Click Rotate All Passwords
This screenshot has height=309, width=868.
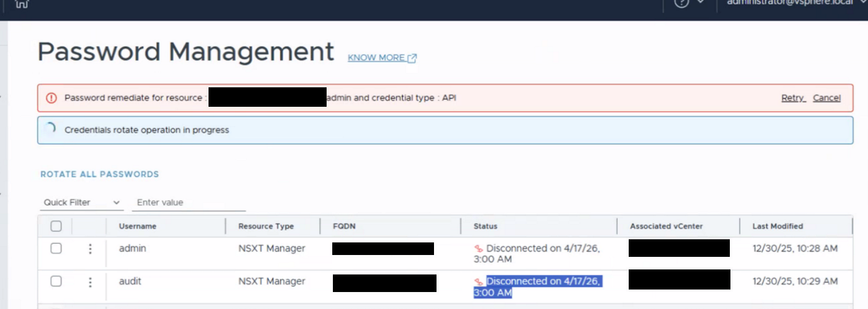(x=100, y=174)
